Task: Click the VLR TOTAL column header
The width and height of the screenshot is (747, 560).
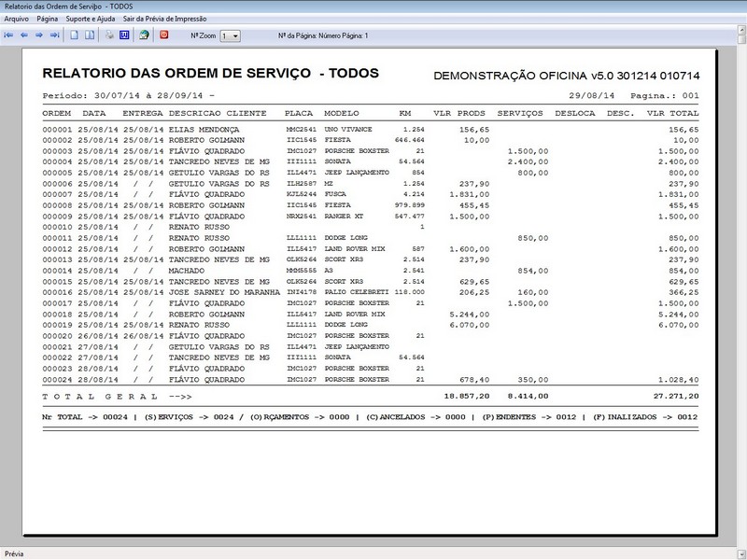Action: (x=672, y=113)
